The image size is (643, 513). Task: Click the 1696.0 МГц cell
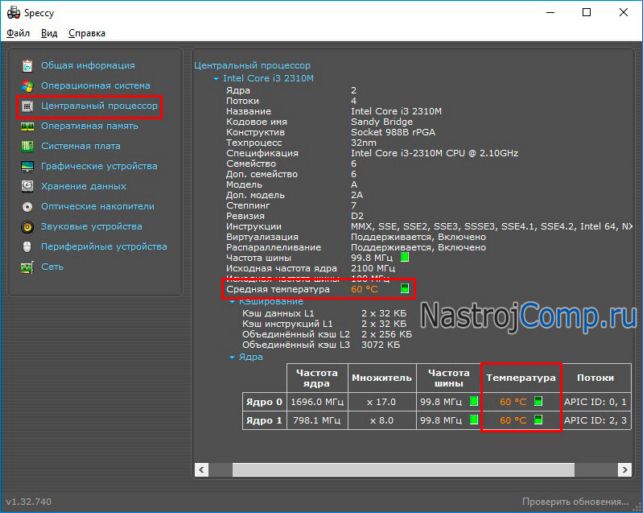point(317,402)
